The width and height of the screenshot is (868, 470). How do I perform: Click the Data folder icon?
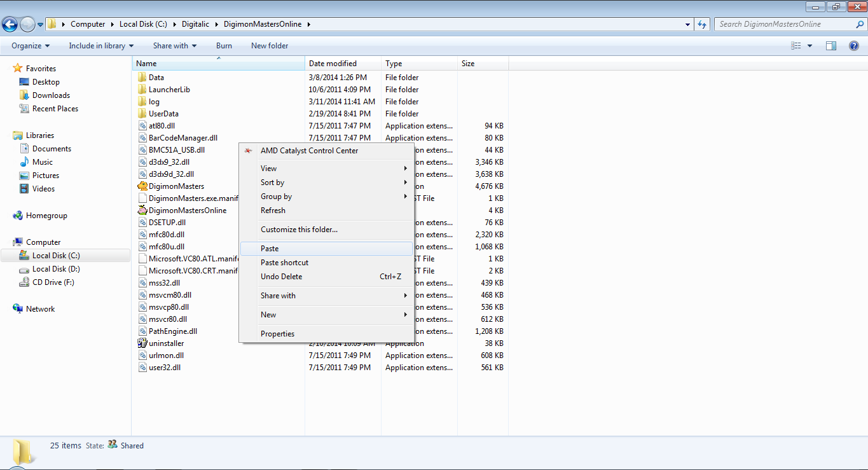coord(142,78)
